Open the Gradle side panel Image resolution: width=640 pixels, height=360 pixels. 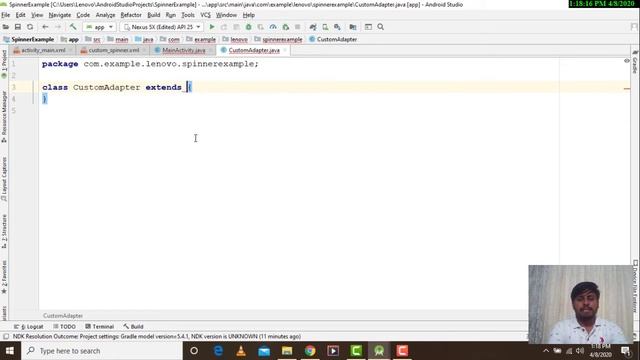coord(635,62)
